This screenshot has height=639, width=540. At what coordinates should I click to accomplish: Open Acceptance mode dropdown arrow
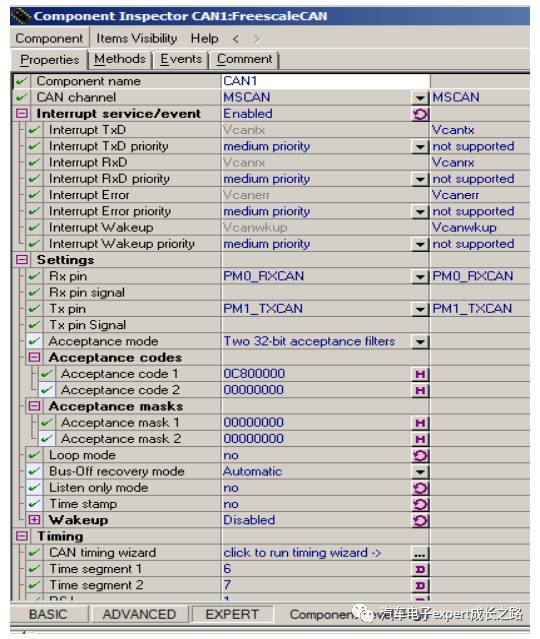420,342
